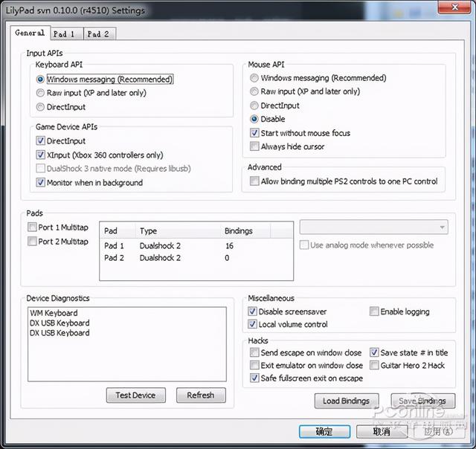
Task: Select Raw input keyboard API option
Action: 41,93
